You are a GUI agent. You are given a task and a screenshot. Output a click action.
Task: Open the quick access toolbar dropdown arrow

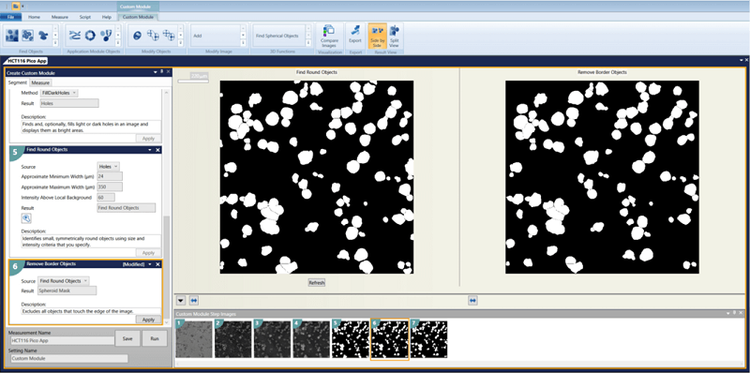[23, 6]
